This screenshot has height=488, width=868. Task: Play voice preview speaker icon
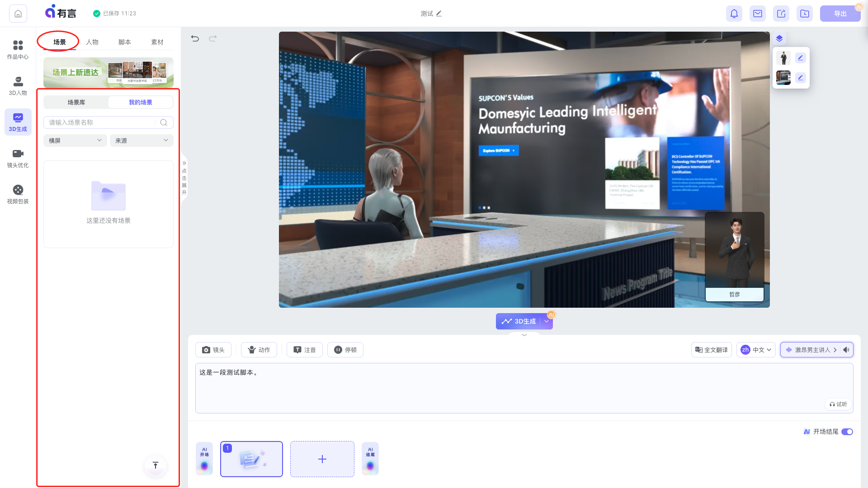(846, 350)
